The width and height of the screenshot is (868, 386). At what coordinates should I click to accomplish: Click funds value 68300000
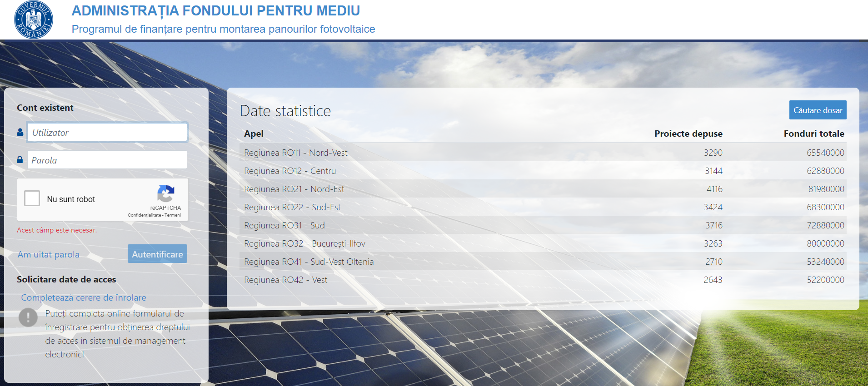pos(825,207)
